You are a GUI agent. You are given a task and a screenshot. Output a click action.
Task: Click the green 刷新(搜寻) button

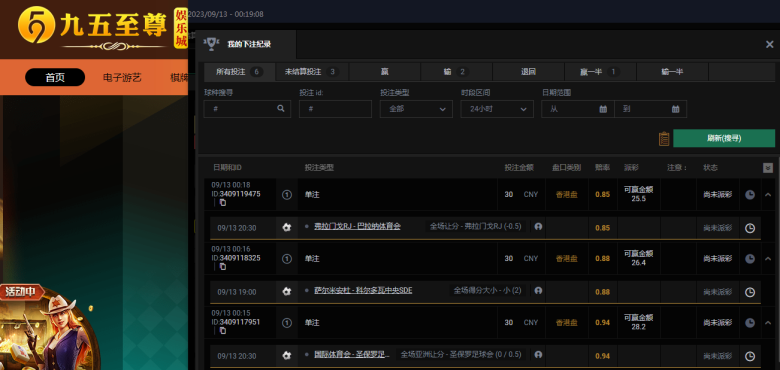pyautogui.click(x=724, y=138)
